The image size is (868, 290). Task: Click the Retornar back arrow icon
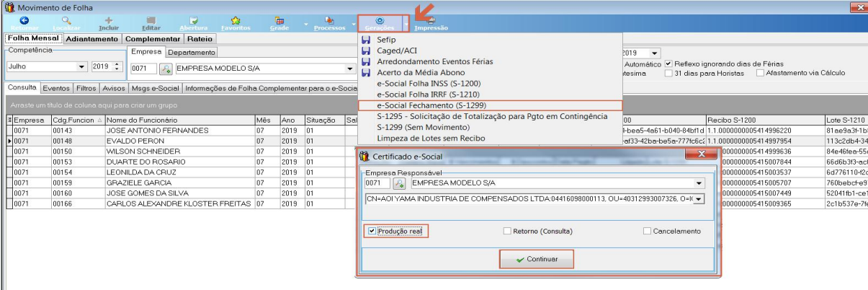[24, 20]
